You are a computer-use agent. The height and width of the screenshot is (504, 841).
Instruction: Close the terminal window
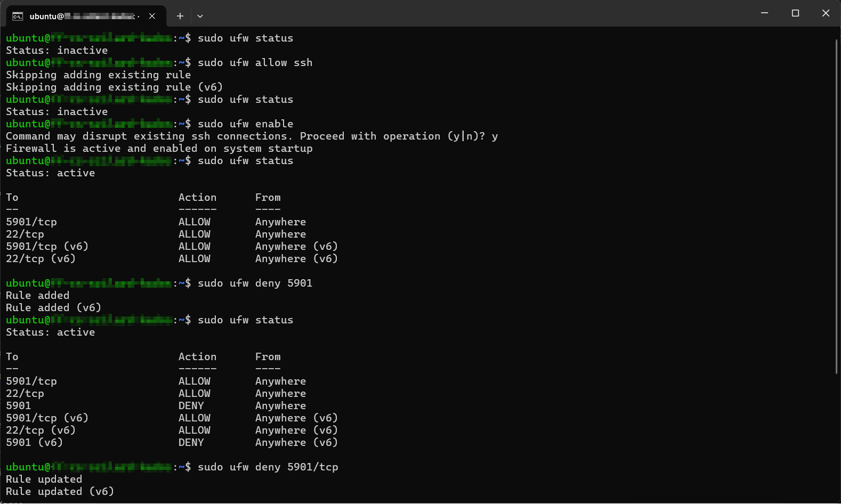826,13
